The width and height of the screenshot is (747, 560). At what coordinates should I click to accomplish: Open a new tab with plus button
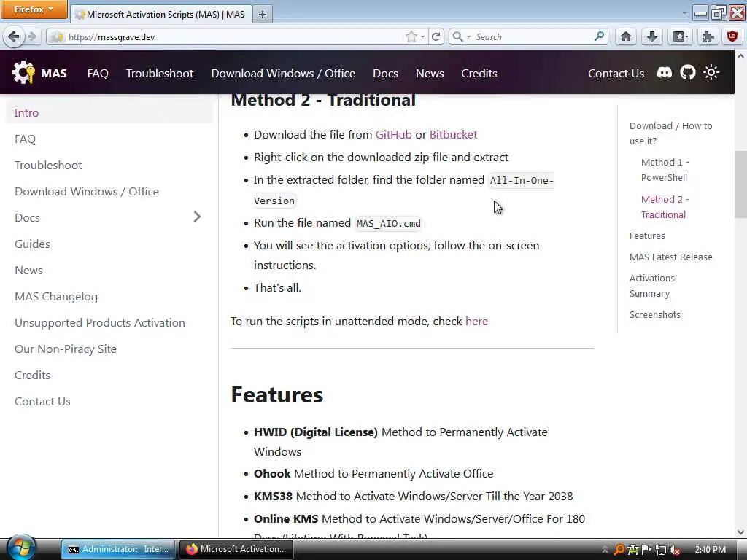pos(262,15)
